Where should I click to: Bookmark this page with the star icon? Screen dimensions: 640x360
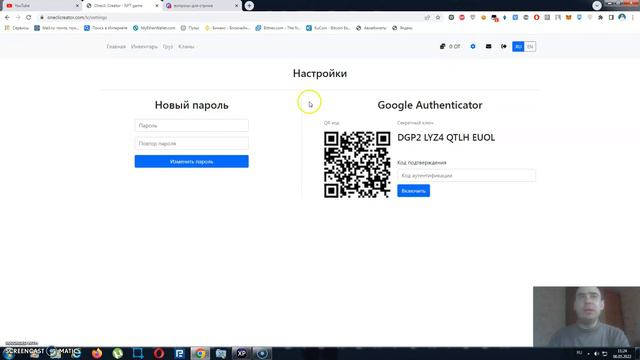438,18
